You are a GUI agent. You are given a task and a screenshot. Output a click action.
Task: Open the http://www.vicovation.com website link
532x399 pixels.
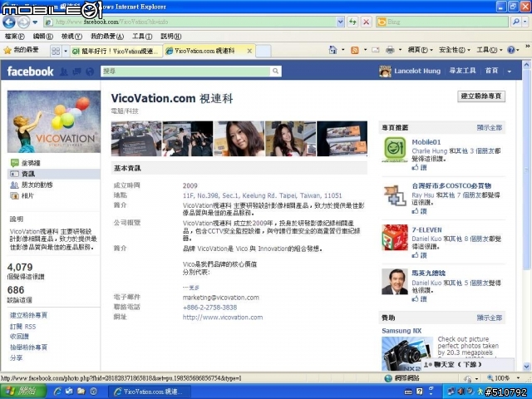(x=223, y=318)
